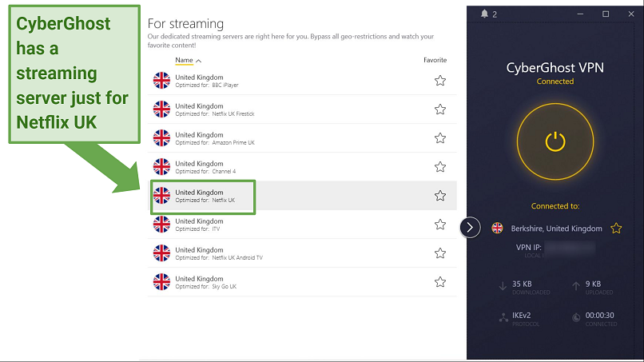
Task: Click the UK flag for Channel 4 server
Action: [162, 167]
